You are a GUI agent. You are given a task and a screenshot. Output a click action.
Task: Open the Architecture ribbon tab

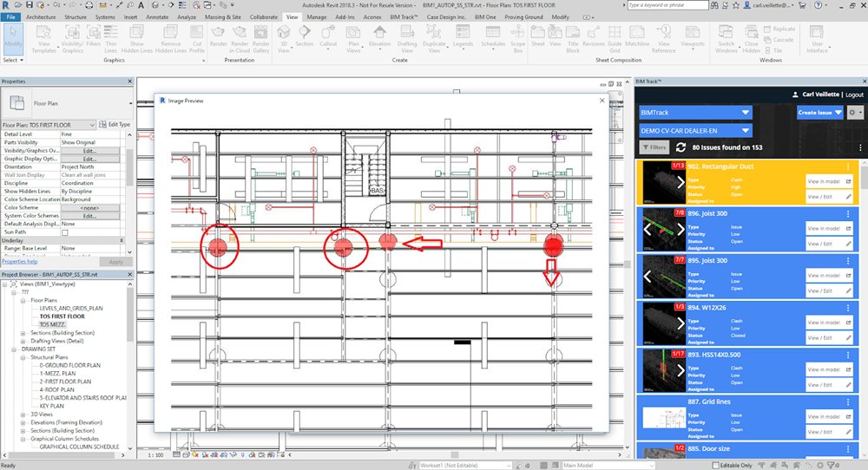tap(41, 17)
